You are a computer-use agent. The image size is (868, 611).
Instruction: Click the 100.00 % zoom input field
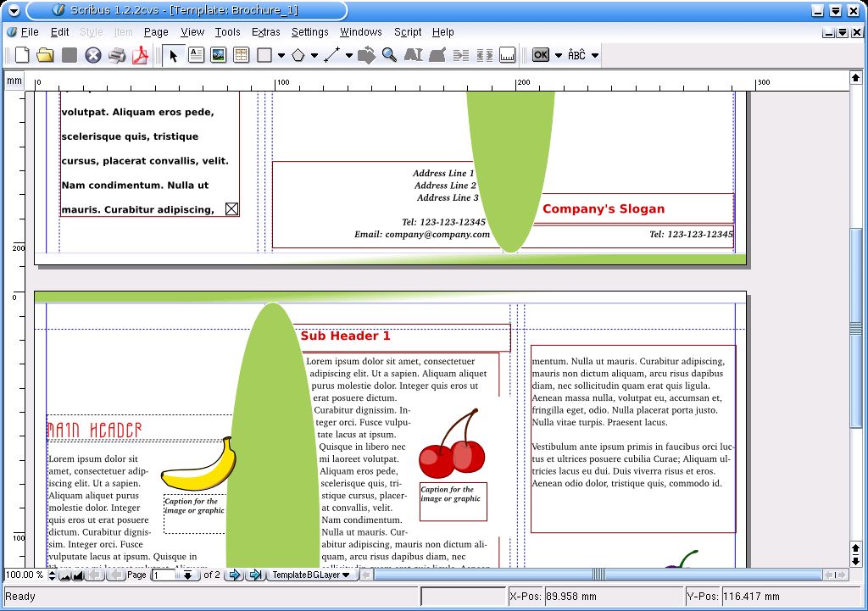tap(25, 575)
